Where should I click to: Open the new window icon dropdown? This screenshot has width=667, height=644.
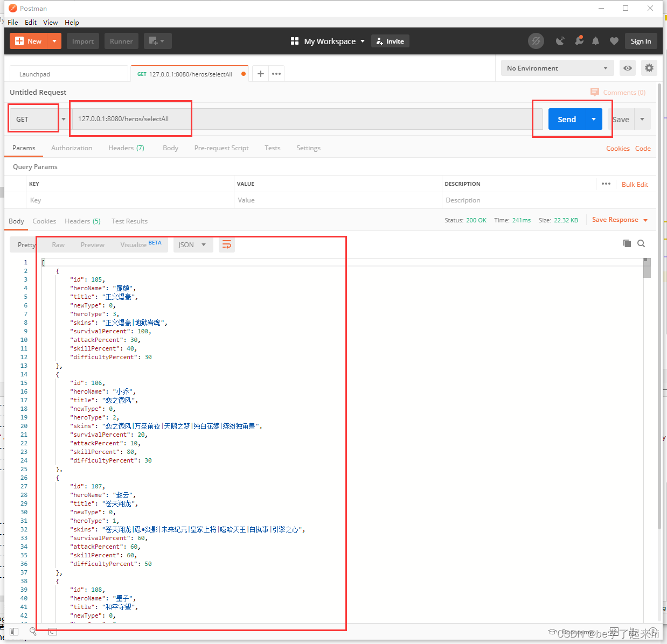[x=157, y=41]
